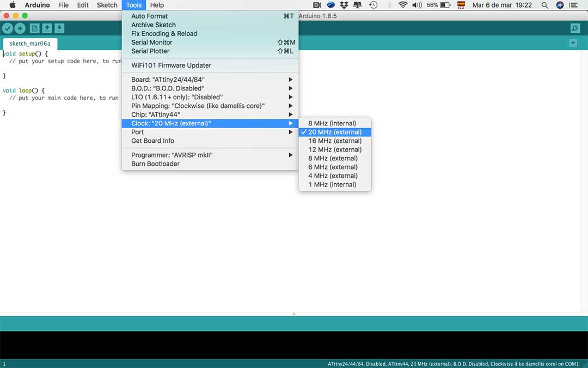This screenshot has height=368, width=588.
Task: Expand LTO (1.6.11+ only) submenu
Action: [x=210, y=97]
